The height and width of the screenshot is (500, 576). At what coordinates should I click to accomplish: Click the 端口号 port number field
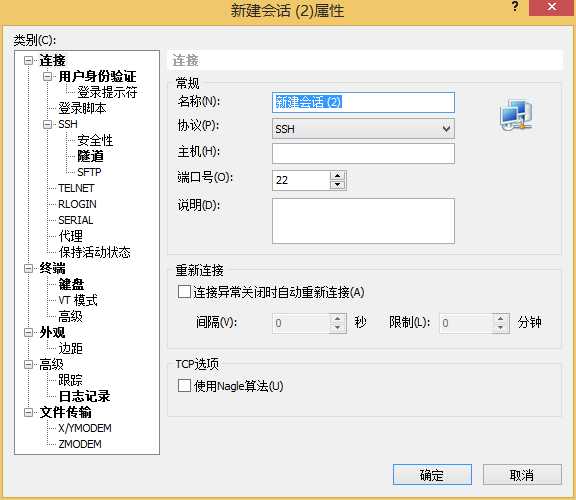[301, 180]
